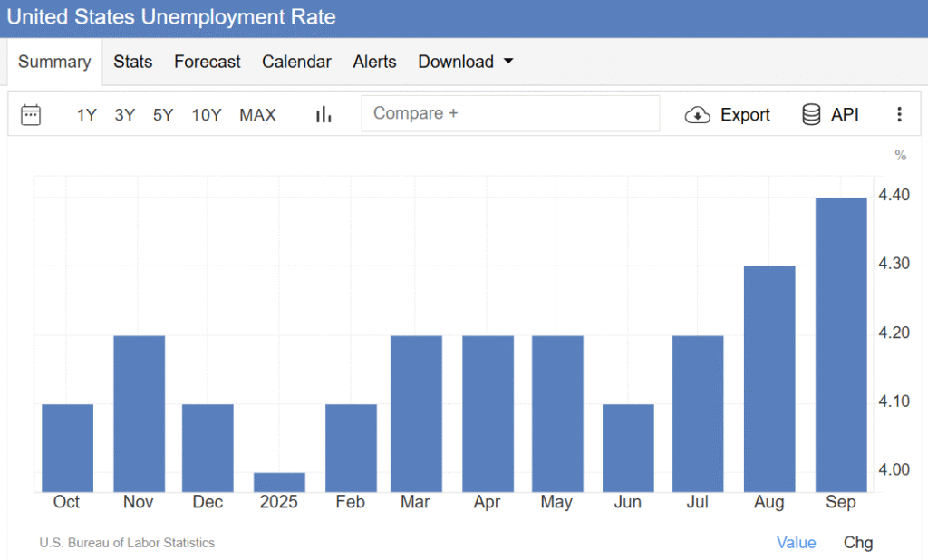Go to the Calendar tab

pos(296,62)
